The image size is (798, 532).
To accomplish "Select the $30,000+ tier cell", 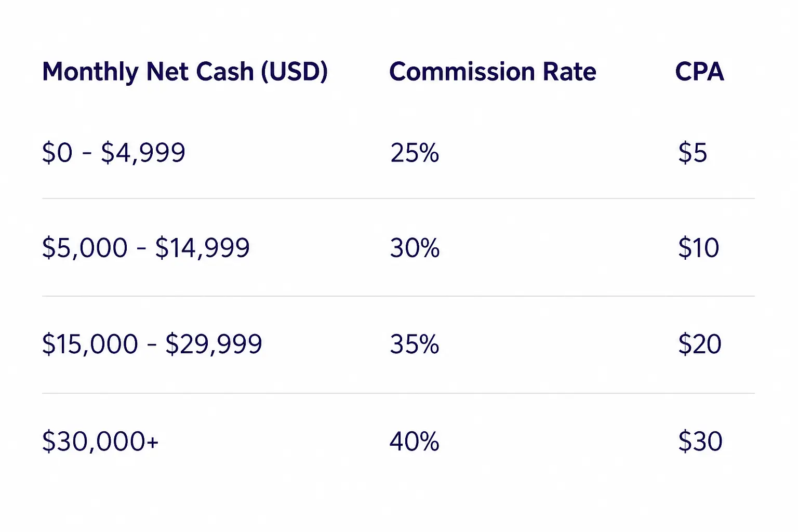I will point(100,442).
